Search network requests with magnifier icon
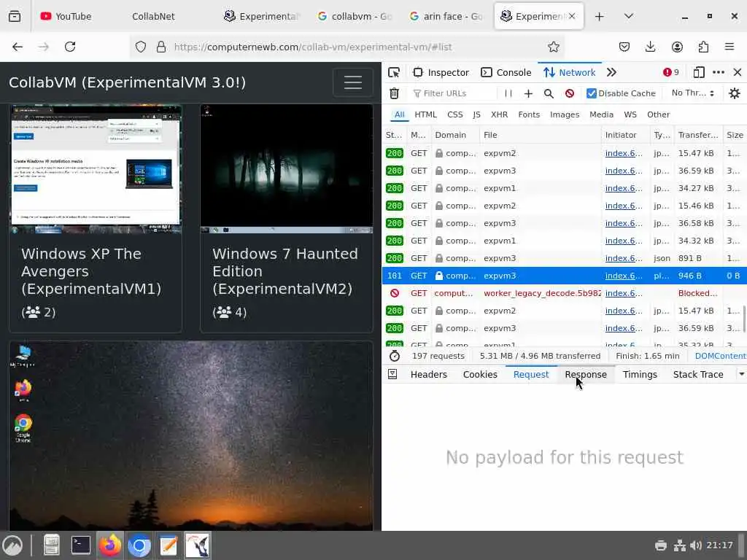The height and width of the screenshot is (560, 747). 549,93
